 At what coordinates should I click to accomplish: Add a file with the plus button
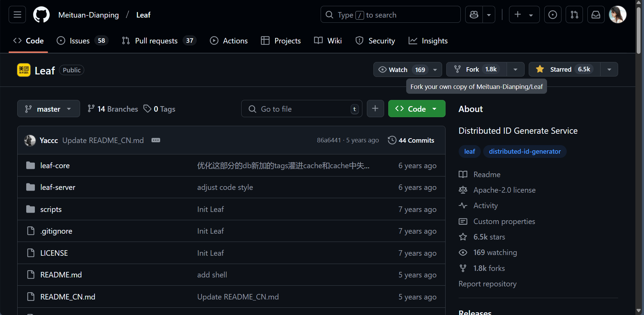click(375, 109)
